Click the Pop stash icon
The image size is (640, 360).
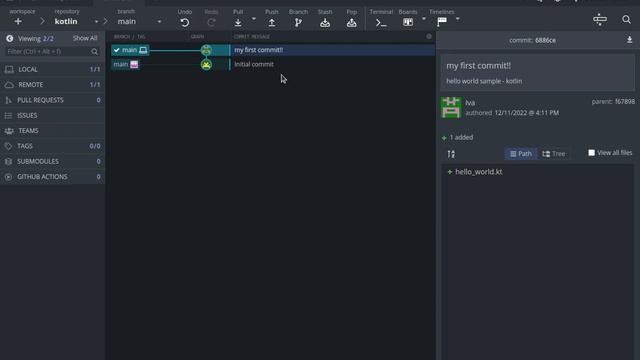coord(351,22)
